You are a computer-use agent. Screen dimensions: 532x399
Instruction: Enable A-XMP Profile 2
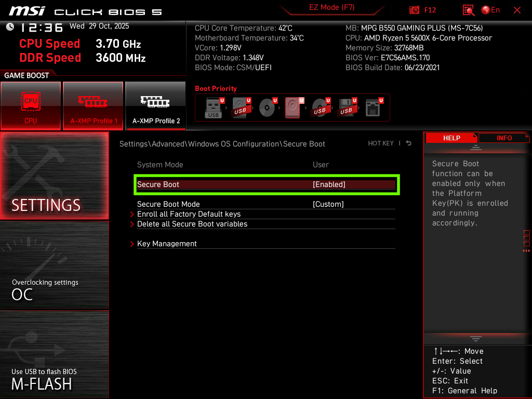click(155, 106)
